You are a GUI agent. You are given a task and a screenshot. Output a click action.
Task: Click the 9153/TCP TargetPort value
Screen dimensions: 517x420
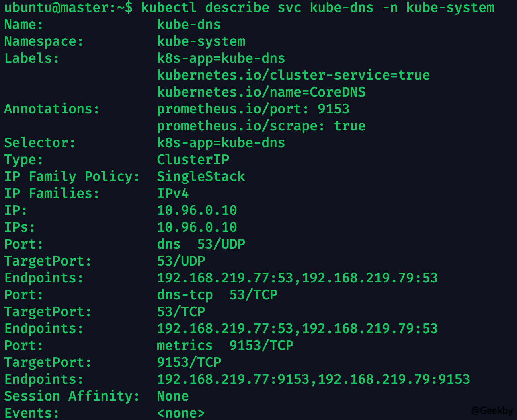pyautogui.click(x=189, y=362)
